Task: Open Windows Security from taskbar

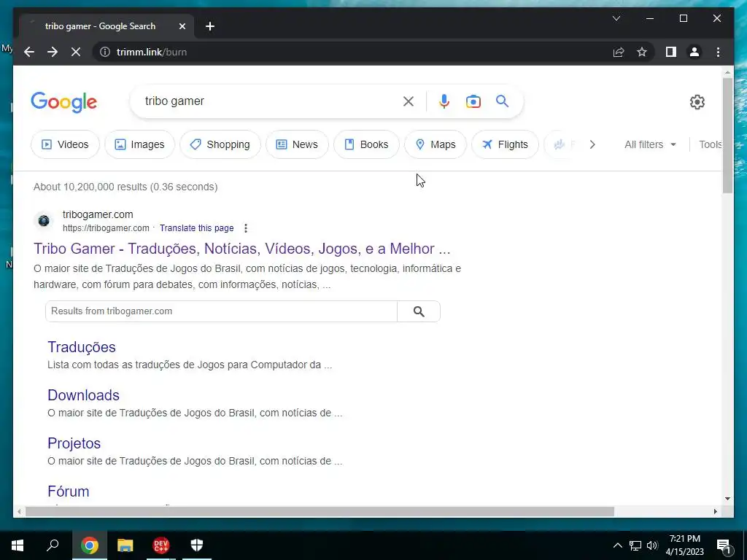Action: [197, 545]
